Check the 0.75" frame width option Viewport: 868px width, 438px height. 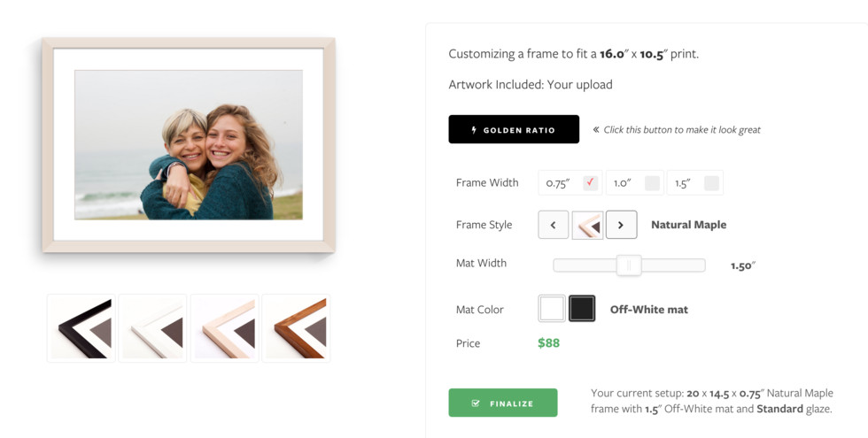[x=591, y=183]
